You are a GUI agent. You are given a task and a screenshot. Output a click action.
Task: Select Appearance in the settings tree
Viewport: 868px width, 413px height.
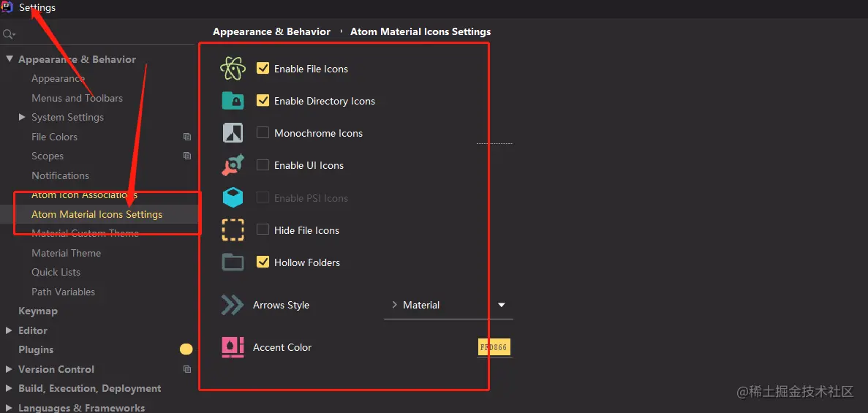click(58, 79)
